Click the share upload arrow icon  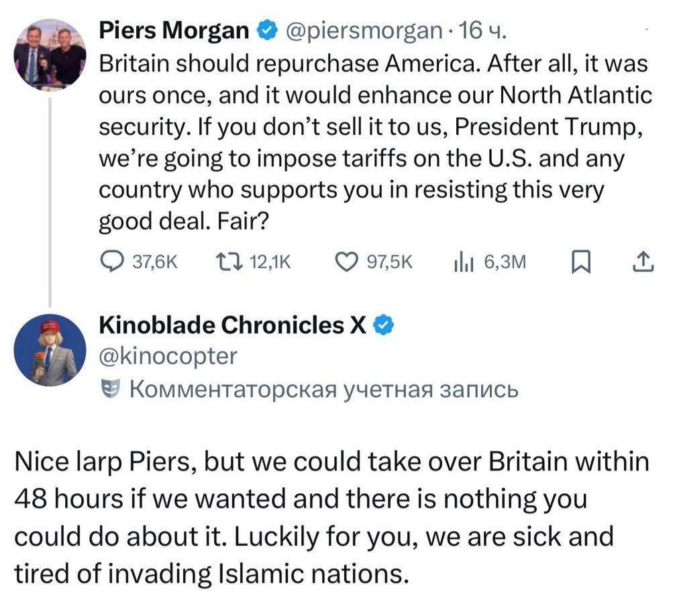(x=642, y=262)
